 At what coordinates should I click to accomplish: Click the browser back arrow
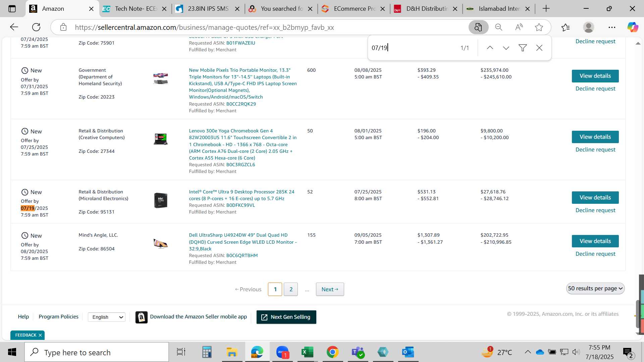tap(14, 27)
